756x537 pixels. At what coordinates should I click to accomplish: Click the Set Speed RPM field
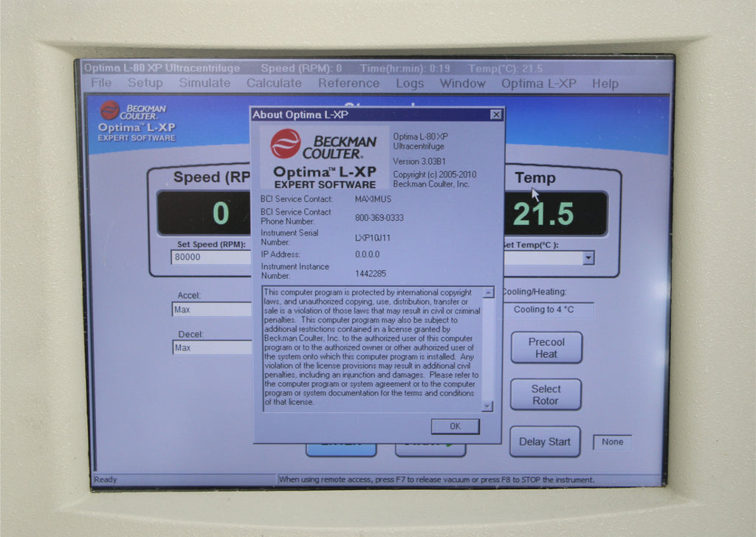pos(211,257)
